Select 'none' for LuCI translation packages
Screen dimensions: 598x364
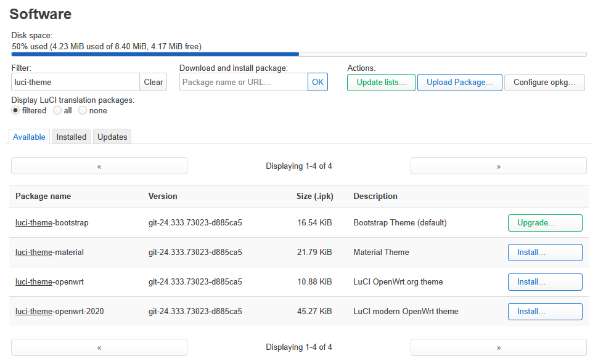pyautogui.click(x=83, y=111)
